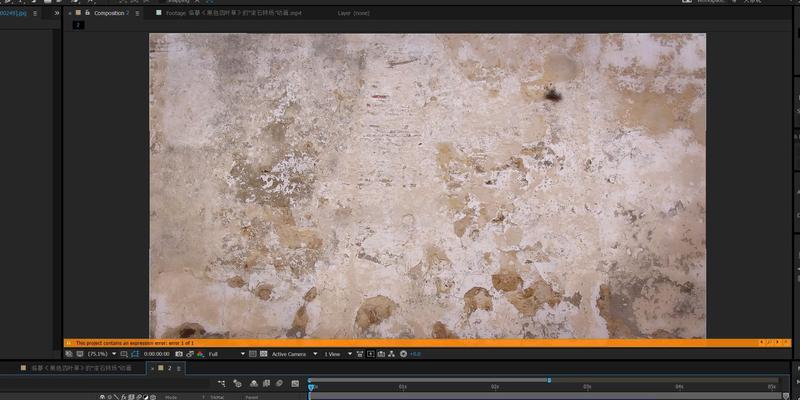
Task: Toggle pixel aspect ratio correction icon
Action: tap(360, 354)
